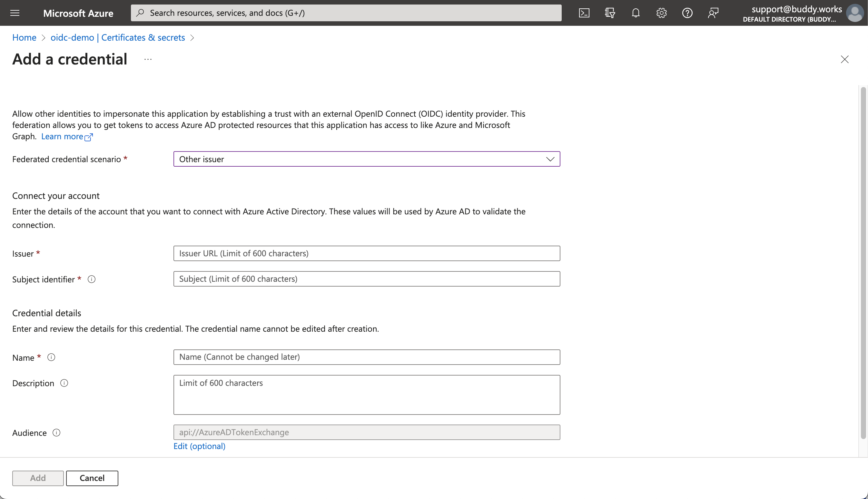Select the Issuer URL input field
This screenshot has width=868, height=499.
pos(366,253)
